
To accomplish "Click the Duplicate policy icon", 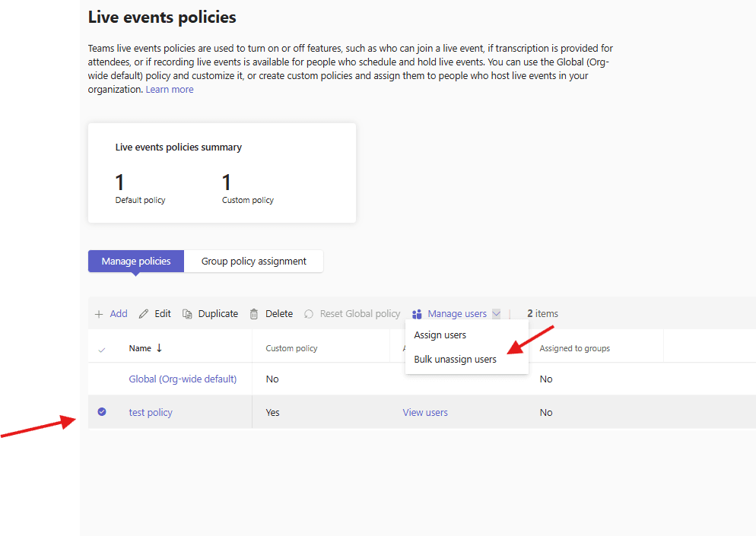I will 187,314.
